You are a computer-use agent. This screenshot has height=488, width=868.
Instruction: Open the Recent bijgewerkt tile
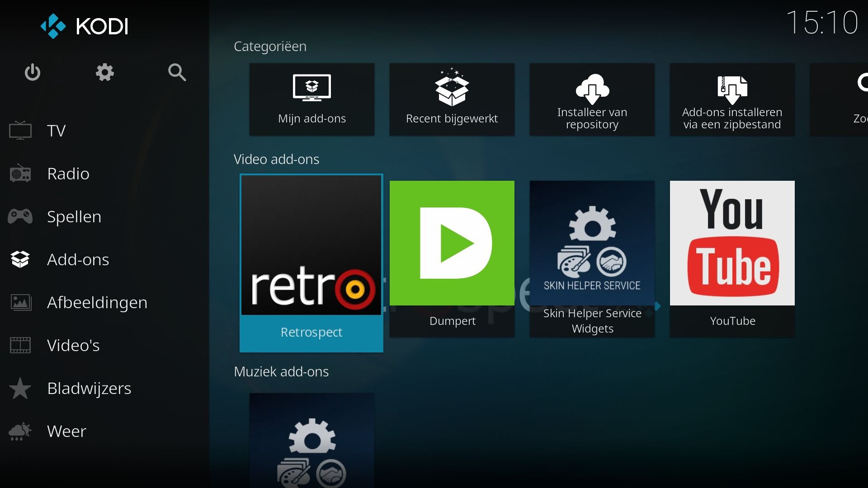tap(452, 99)
